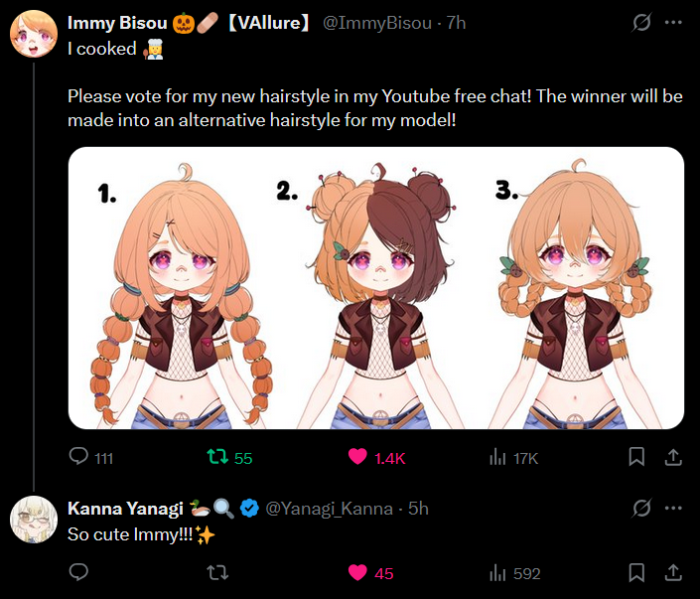Image resolution: width=700 pixels, height=599 pixels.
Task: Repost Kanna Yanagi's reply
Action: pyautogui.click(x=216, y=572)
